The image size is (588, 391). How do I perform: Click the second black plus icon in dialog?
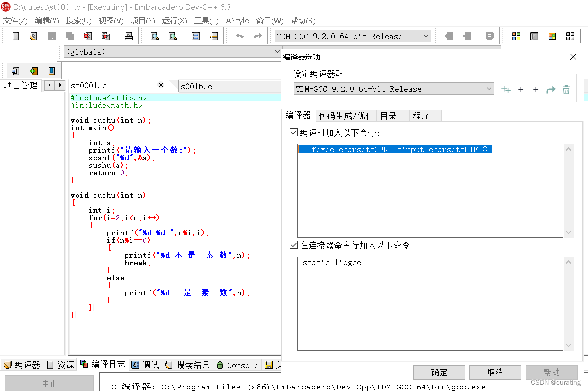[x=536, y=90]
